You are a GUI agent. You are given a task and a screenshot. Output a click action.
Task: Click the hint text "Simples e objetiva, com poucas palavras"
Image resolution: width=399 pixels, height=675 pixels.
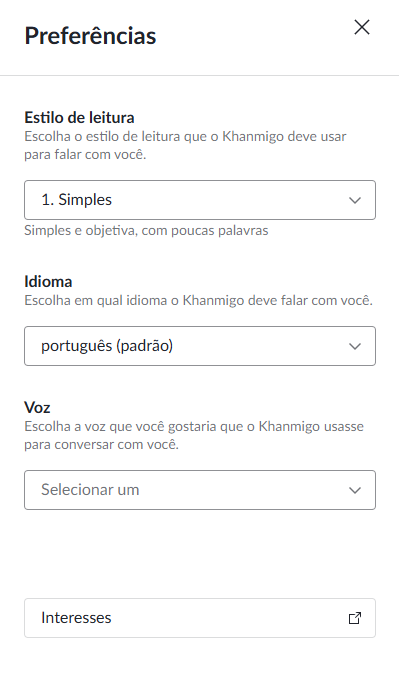[x=146, y=230]
